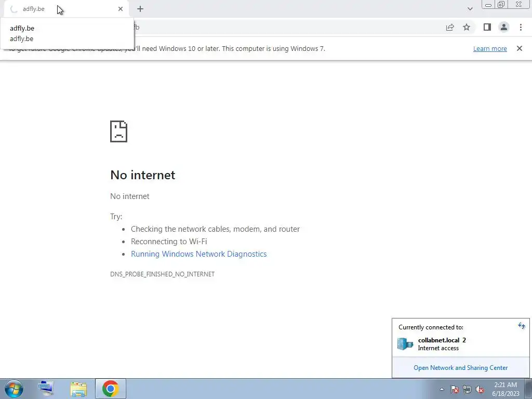Image resolution: width=532 pixels, height=399 pixels.
Task: Open the Windows Start menu
Action: [x=14, y=389]
